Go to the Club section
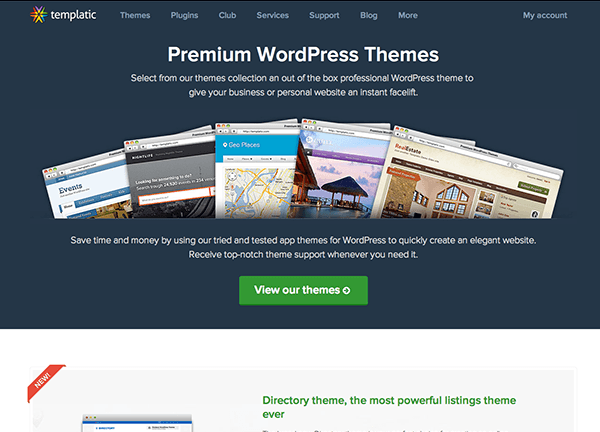 (229, 16)
